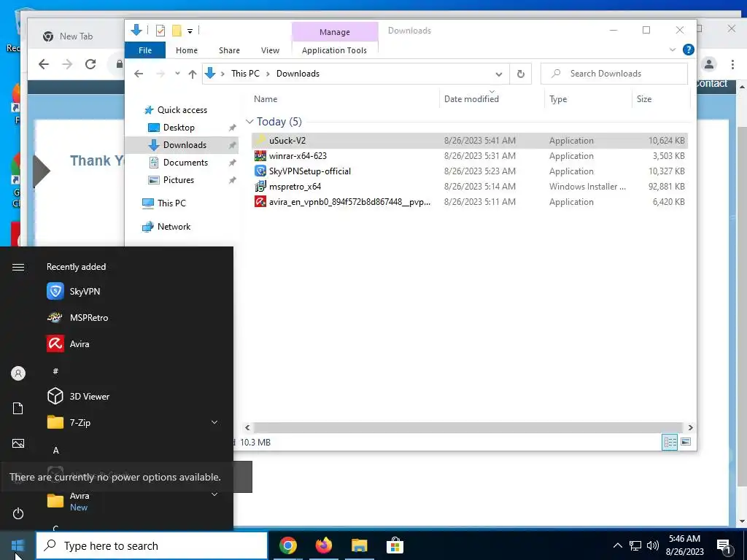Open the notification center icon
Image resolution: width=747 pixels, height=560 pixels.
click(x=724, y=546)
